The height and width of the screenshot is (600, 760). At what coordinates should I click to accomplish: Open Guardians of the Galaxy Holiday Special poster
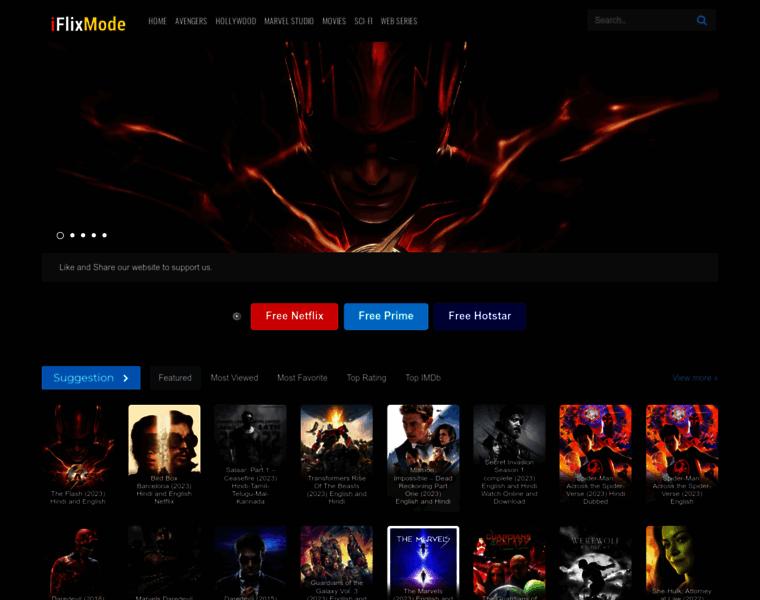pyautogui.click(x=509, y=563)
